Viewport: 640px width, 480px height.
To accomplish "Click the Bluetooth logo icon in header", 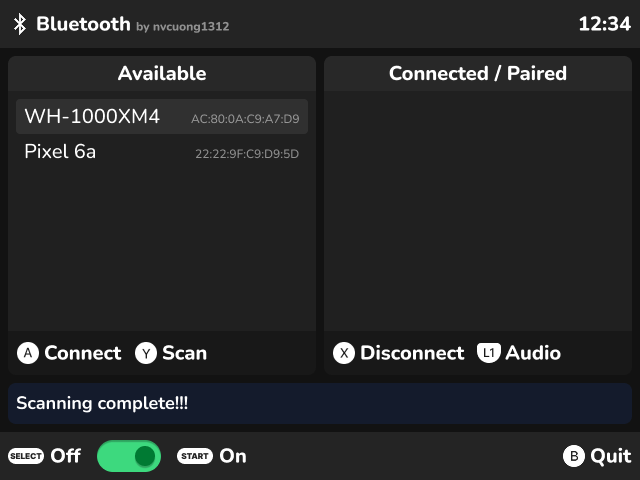I will click(20, 24).
